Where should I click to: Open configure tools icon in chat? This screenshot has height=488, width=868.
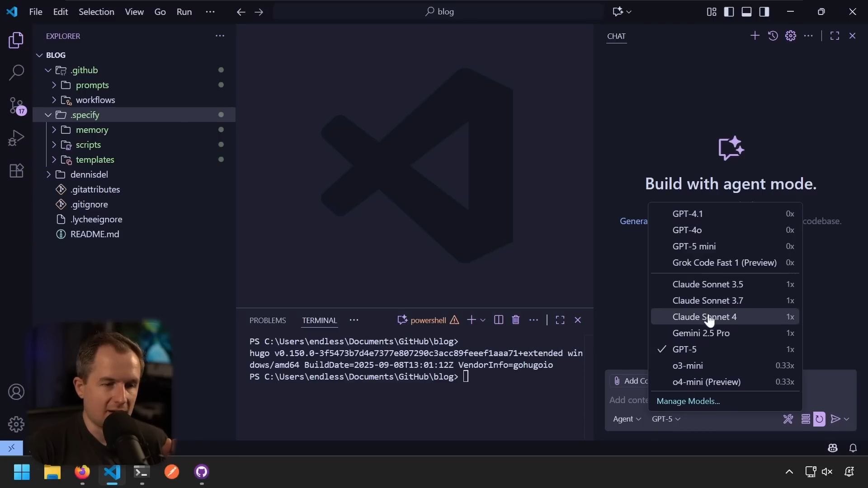(x=788, y=419)
